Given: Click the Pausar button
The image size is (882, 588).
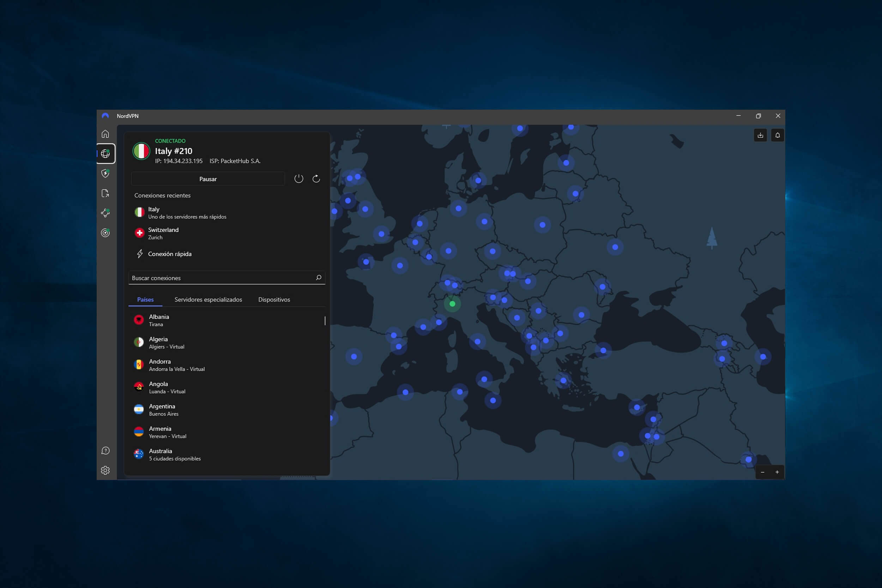Looking at the screenshot, I should pos(208,179).
